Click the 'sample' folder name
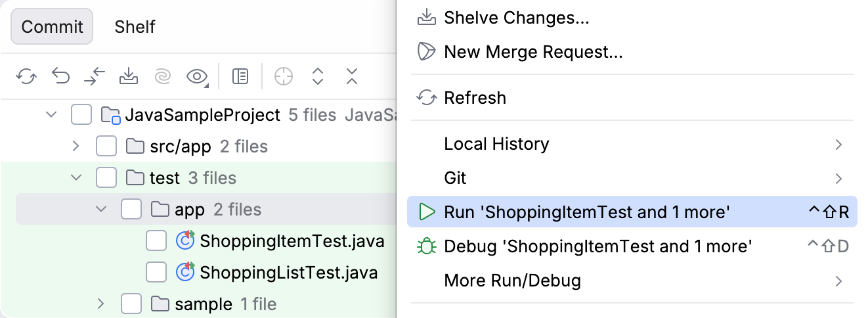 [204, 304]
